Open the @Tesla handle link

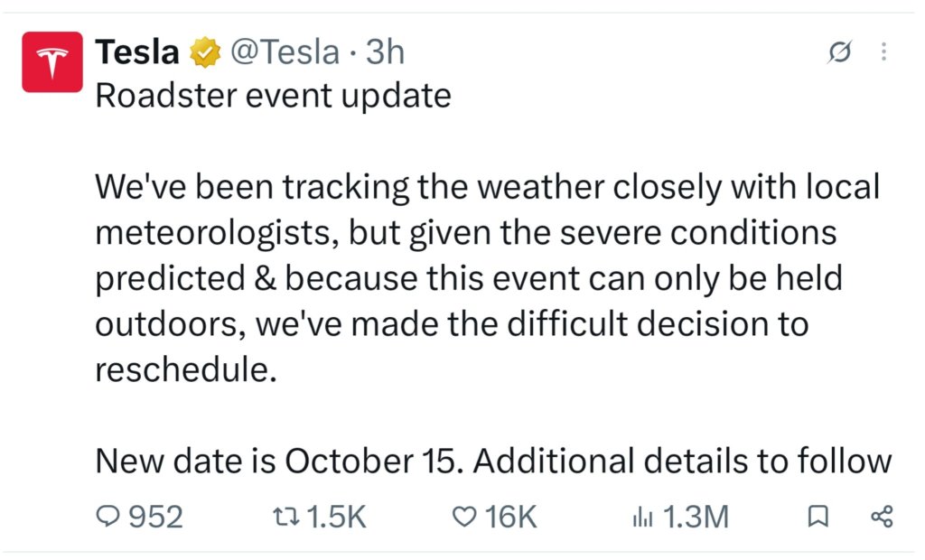pos(285,51)
